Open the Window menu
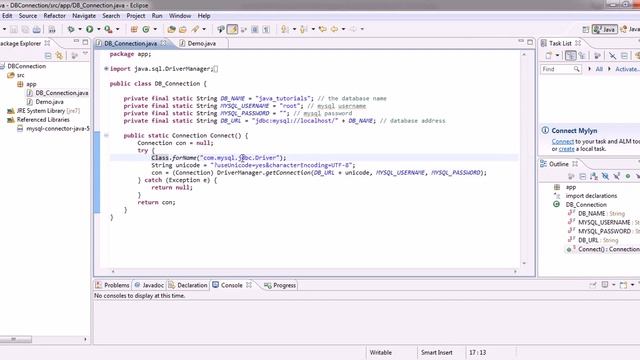Viewport: 640px width, 360px height. (x=180, y=16)
